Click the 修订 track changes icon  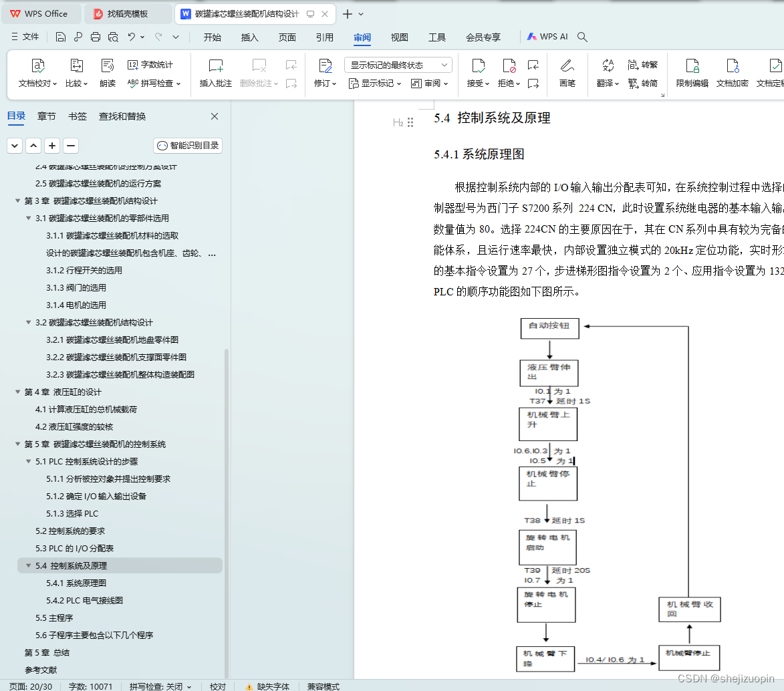pos(325,66)
